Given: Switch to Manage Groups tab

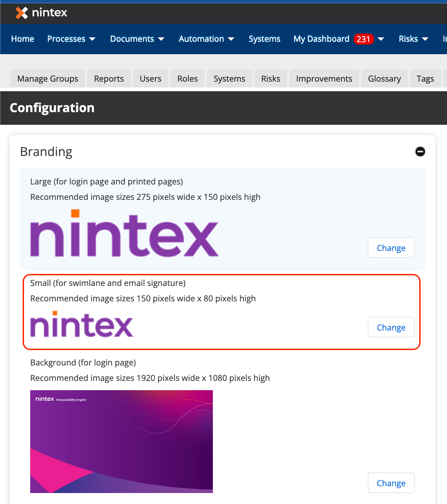Looking at the screenshot, I should coord(48,79).
